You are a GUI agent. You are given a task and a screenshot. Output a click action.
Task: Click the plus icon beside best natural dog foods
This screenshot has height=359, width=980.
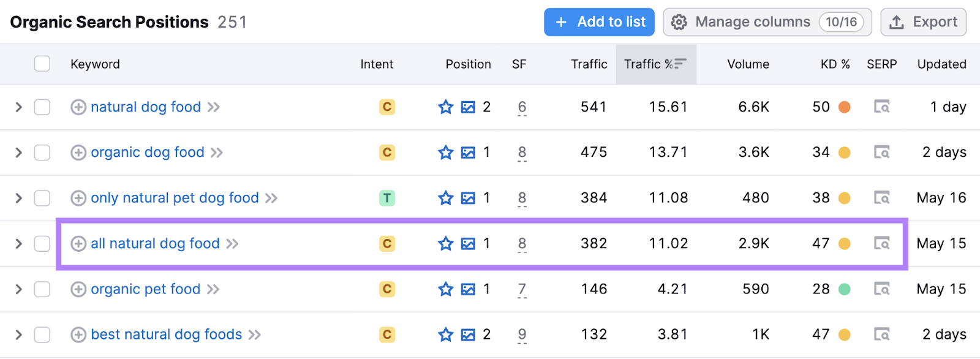coord(78,334)
